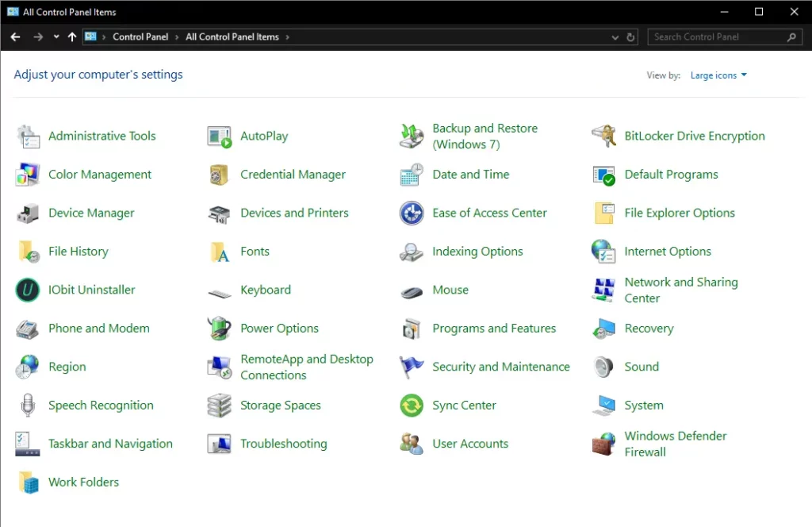Click the Sound speaker icon
This screenshot has height=527, width=812.
[603, 367]
